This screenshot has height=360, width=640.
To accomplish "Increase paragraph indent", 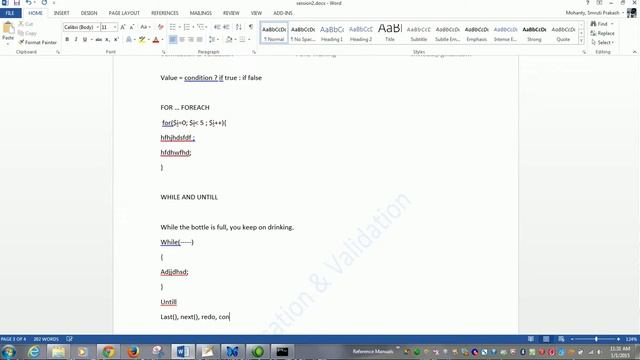I will [x=226, y=27].
